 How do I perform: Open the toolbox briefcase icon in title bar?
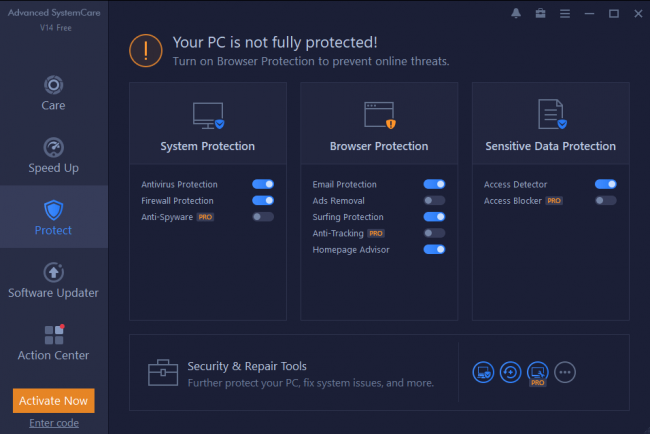[541, 13]
